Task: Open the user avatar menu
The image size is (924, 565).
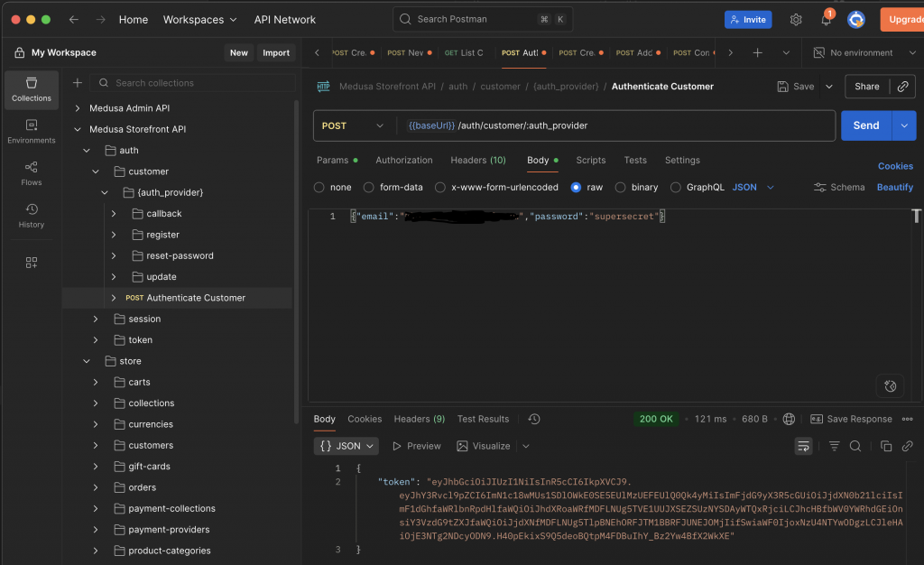Action: 855,20
